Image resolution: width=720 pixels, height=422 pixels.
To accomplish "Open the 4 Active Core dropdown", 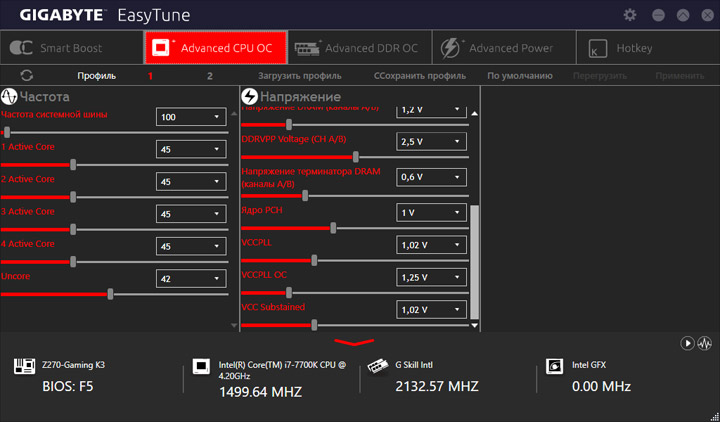I will coord(191,246).
